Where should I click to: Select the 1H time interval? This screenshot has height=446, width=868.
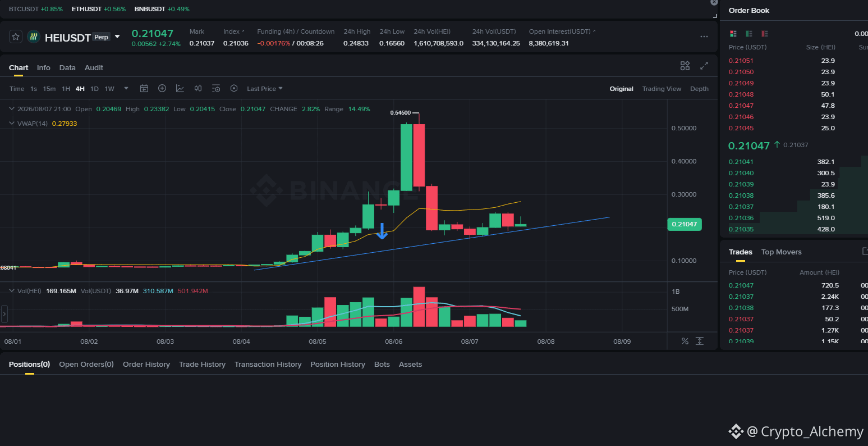pyautogui.click(x=66, y=89)
